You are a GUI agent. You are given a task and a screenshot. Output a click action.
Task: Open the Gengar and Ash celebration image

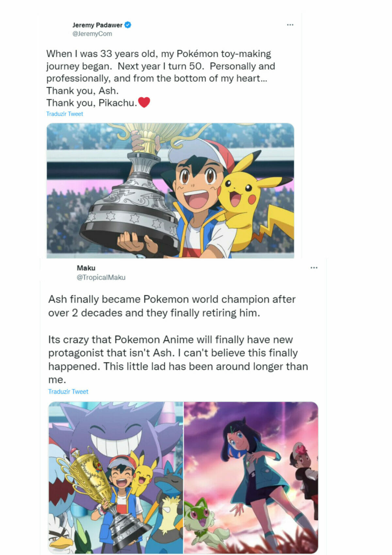(116, 478)
